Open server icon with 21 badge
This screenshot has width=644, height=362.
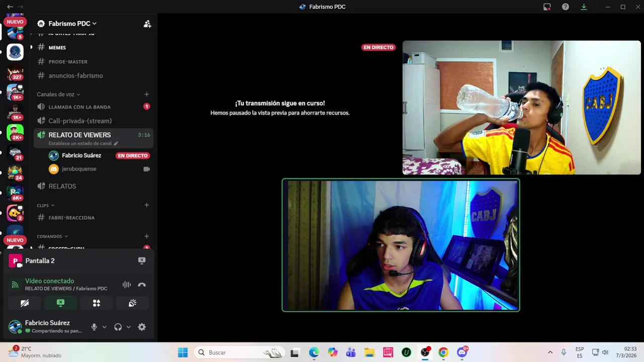[x=15, y=153]
